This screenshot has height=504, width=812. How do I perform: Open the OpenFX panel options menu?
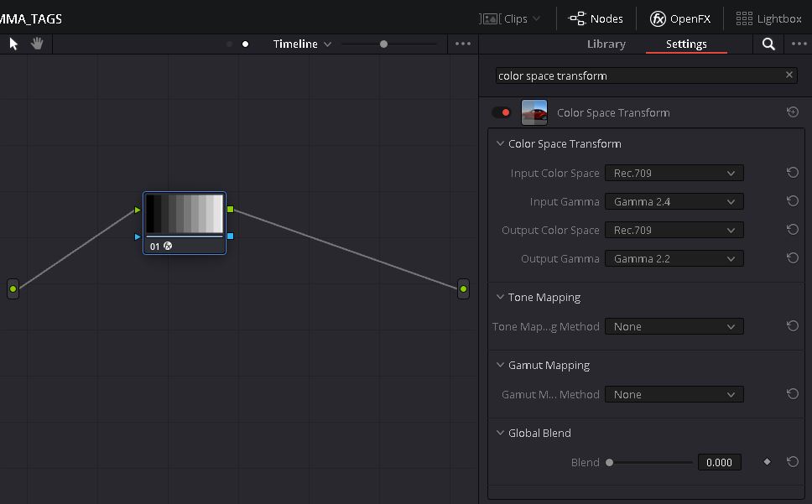pyautogui.click(x=798, y=44)
